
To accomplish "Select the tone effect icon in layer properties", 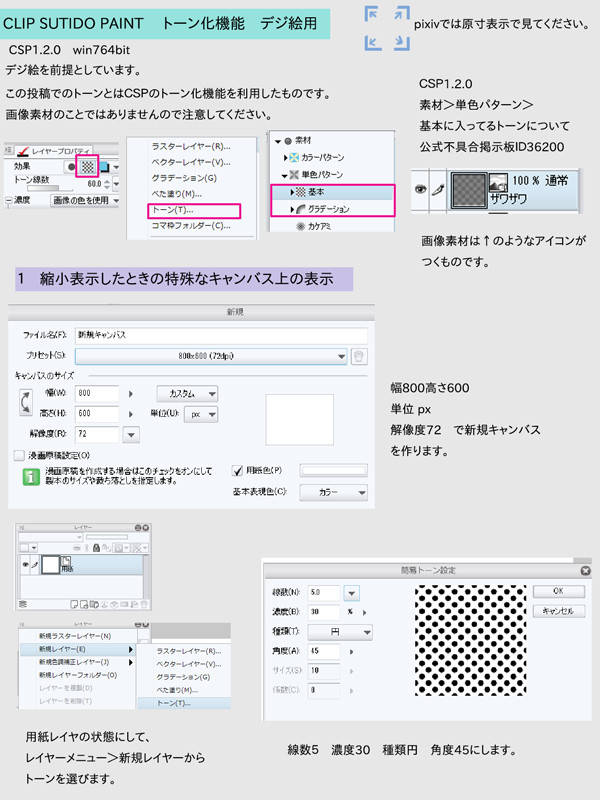I will pos(88,166).
